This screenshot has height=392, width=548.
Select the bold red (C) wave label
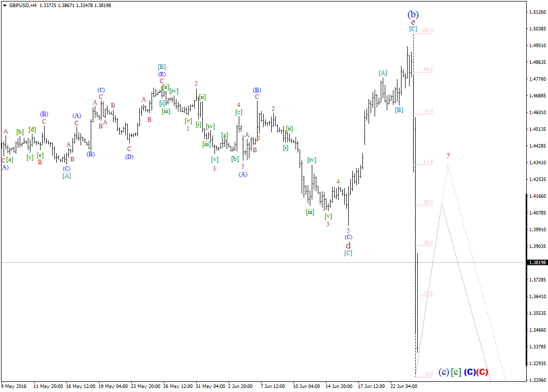(482, 372)
